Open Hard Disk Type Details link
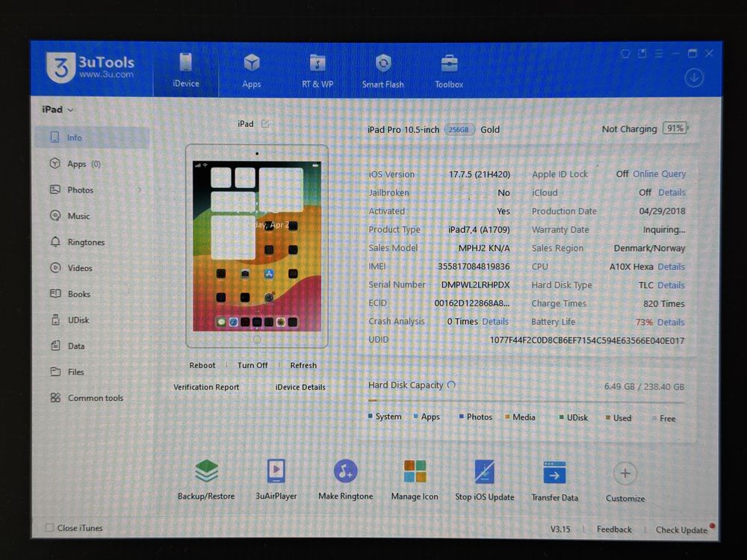747x560 pixels. (671, 285)
